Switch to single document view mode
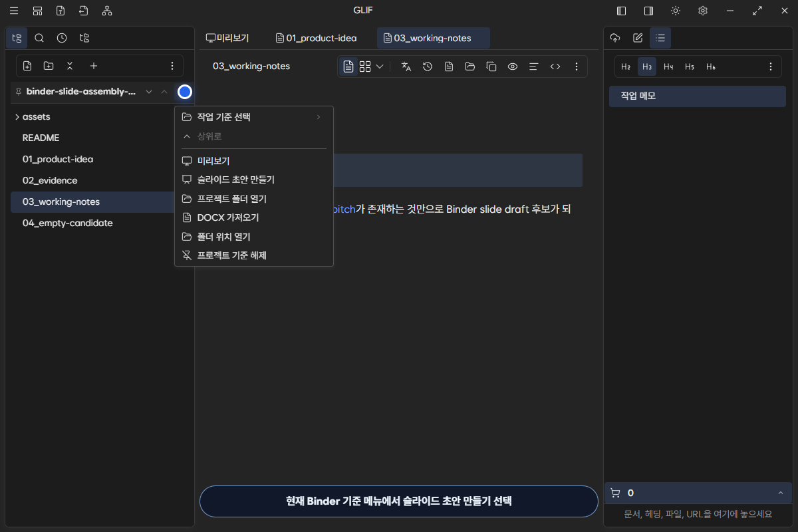This screenshot has height=532, width=798. (348, 66)
